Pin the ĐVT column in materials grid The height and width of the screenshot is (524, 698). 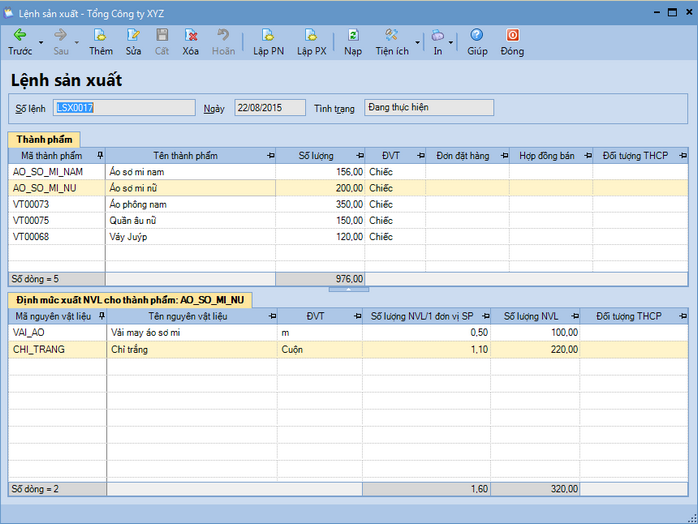(357, 316)
